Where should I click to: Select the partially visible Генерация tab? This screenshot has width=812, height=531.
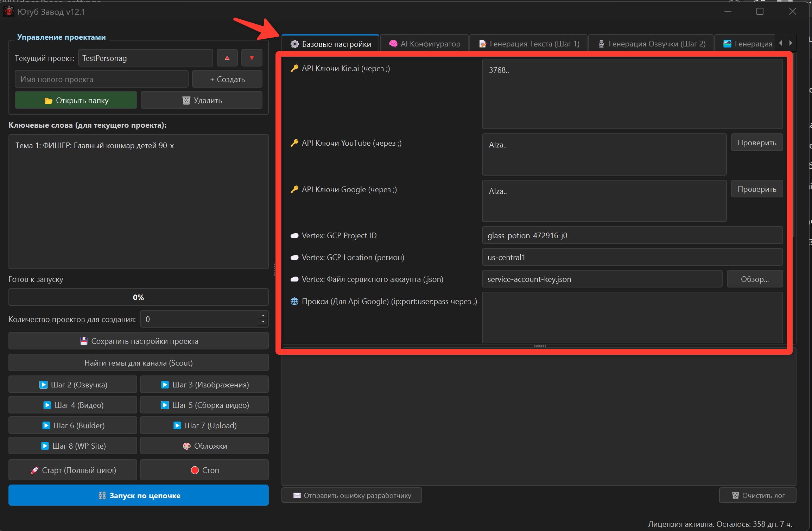click(x=746, y=44)
